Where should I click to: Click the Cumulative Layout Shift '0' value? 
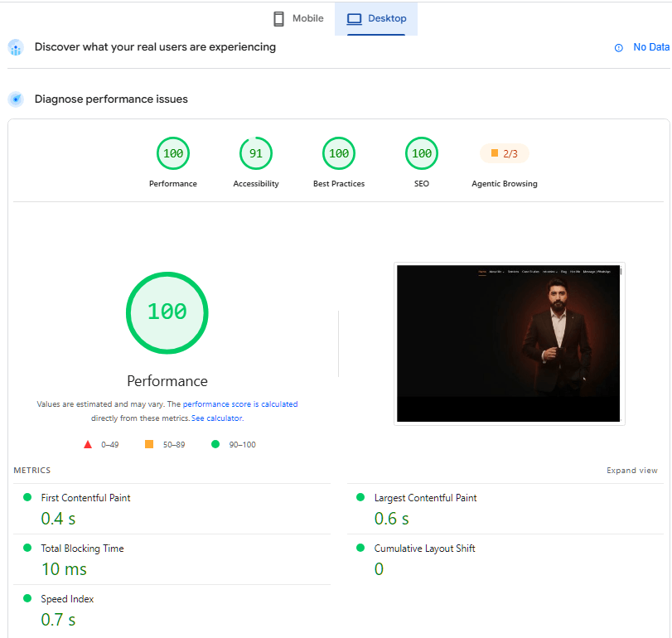379,569
